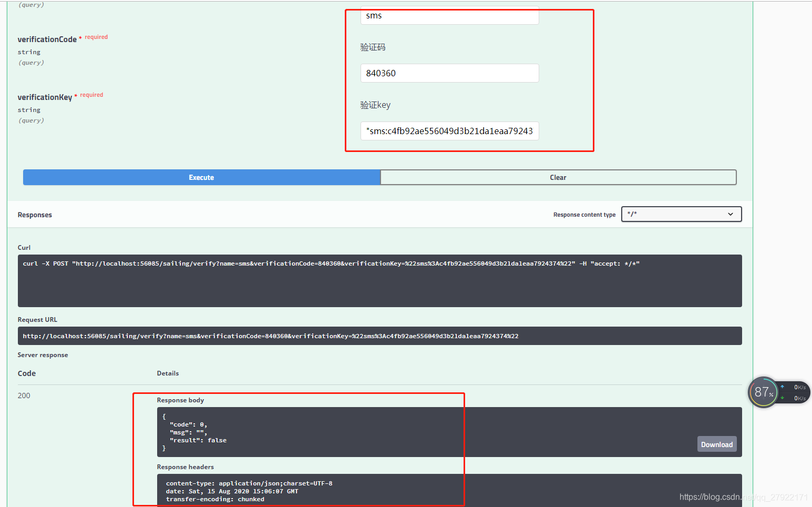Screen dimensions: 812x507
Task: Focus the verificationKey input starting with sms:c4fb
Action: coord(449,131)
